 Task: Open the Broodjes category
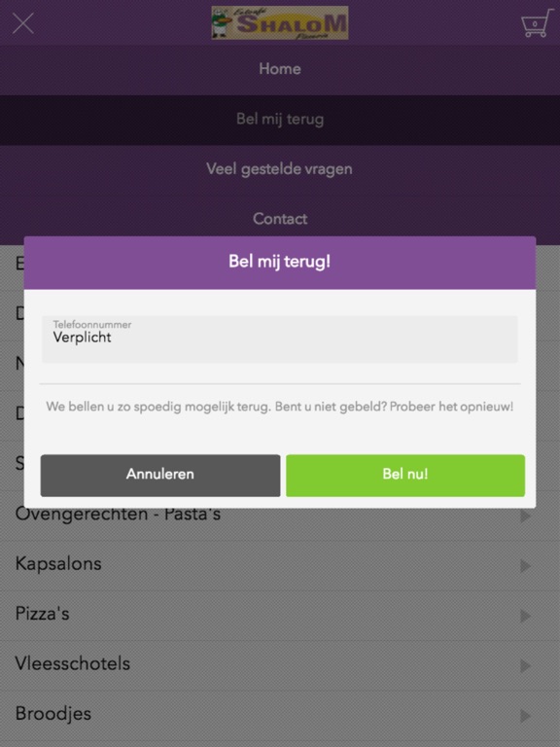[280, 716]
